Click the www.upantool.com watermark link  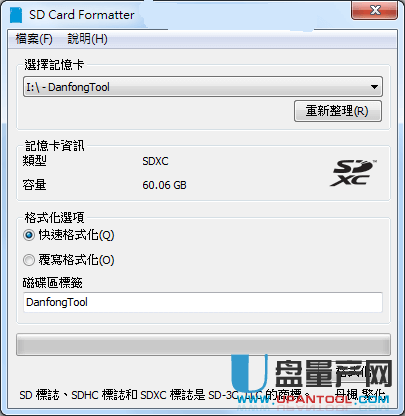pos(313,401)
